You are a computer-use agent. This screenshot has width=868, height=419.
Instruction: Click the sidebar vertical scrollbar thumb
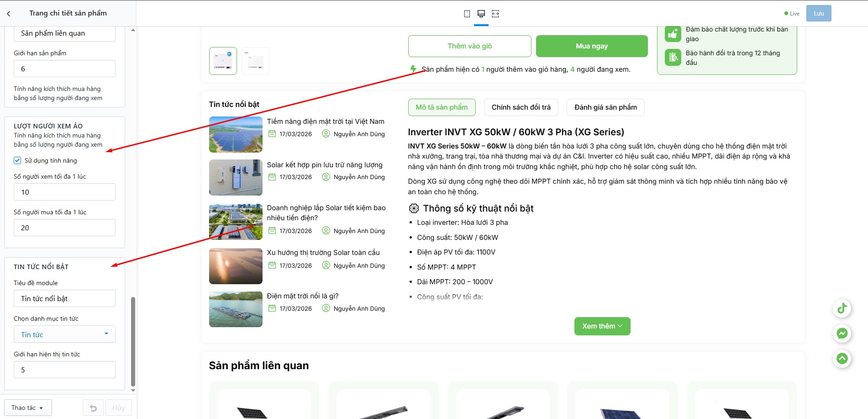click(x=133, y=342)
